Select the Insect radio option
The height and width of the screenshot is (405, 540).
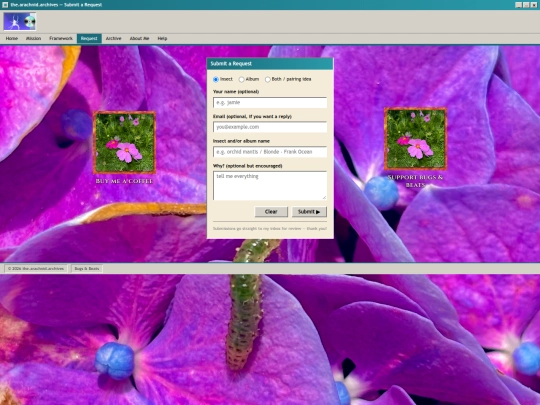[216, 80]
